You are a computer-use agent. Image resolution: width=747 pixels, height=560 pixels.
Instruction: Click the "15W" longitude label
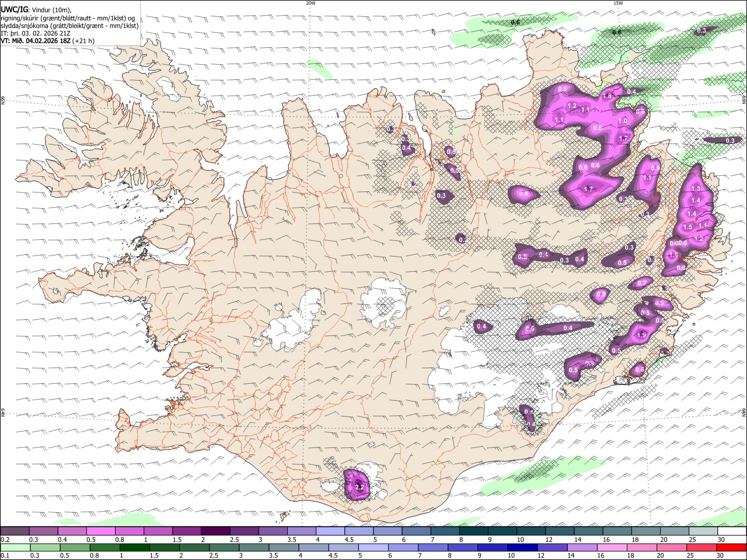click(x=618, y=3)
